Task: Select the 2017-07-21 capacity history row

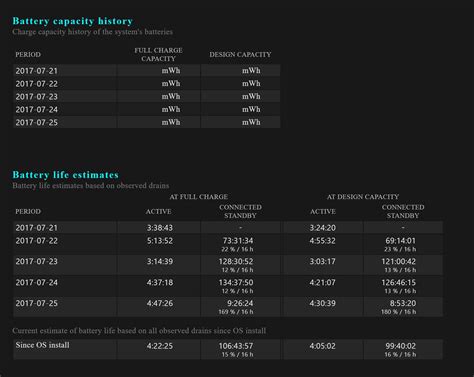Action: click(x=147, y=71)
